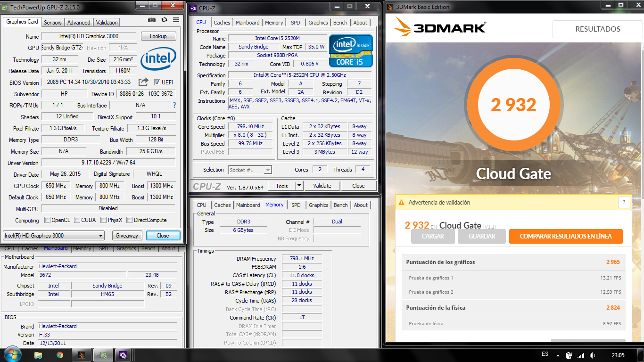Click the question mark help box in 3DMark
Image resolution: width=644 pixels, height=362 pixels.
pyautogui.click(x=624, y=202)
